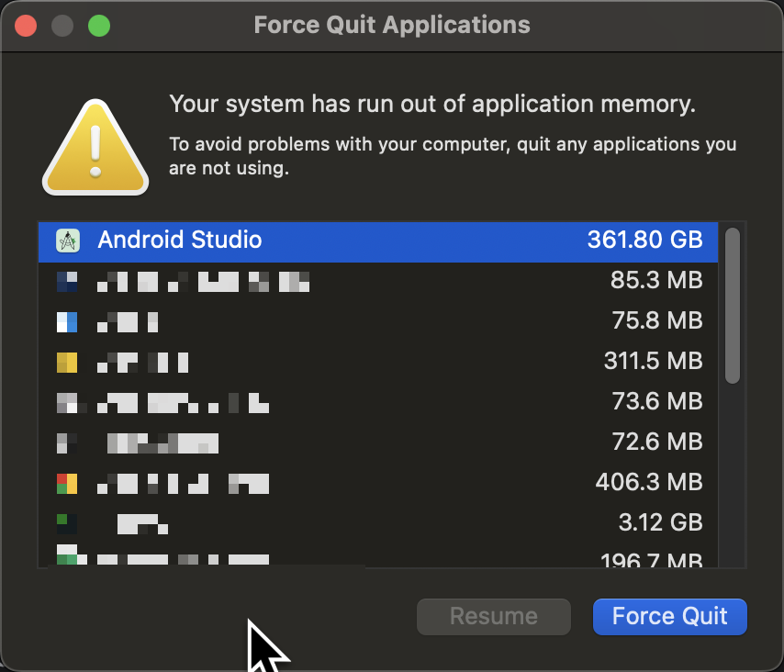Select the partially visible 196.7 MB row

coord(367,559)
